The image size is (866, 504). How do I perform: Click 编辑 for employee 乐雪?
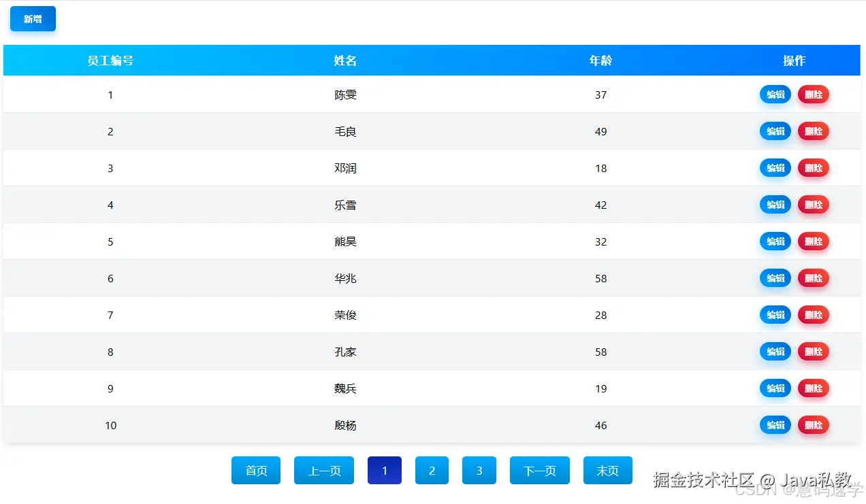pos(775,205)
